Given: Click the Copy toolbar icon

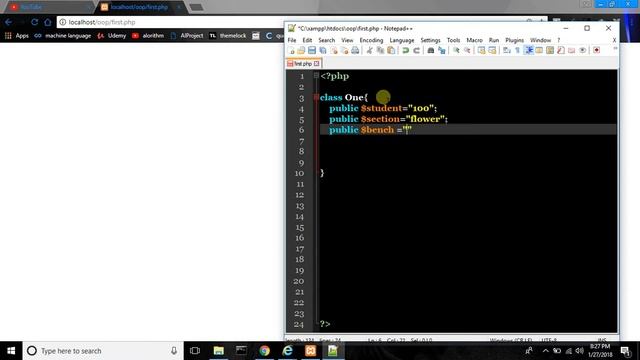Looking at the screenshot, I should coord(380,50).
